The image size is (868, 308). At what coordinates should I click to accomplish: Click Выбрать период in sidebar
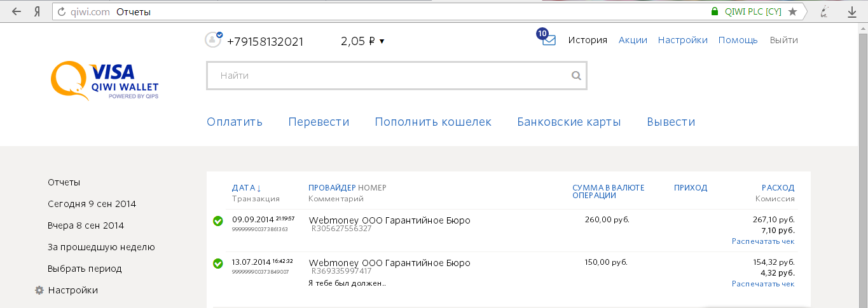(85, 269)
